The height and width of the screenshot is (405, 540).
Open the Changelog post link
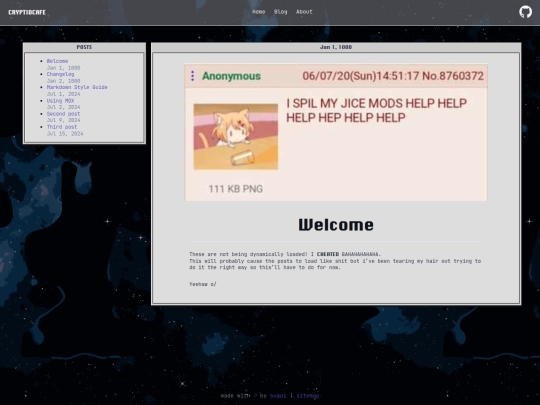tap(60, 74)
